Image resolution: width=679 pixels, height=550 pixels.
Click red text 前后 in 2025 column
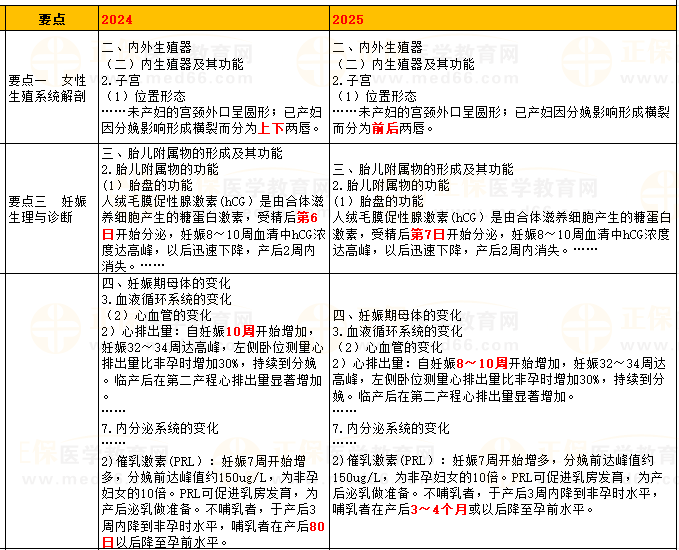pos(384,129)
